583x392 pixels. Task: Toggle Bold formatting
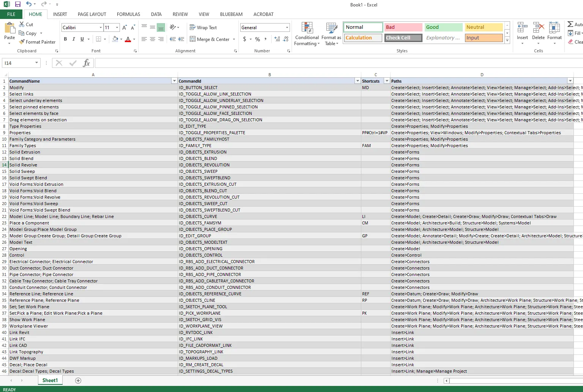pos(65,39)
